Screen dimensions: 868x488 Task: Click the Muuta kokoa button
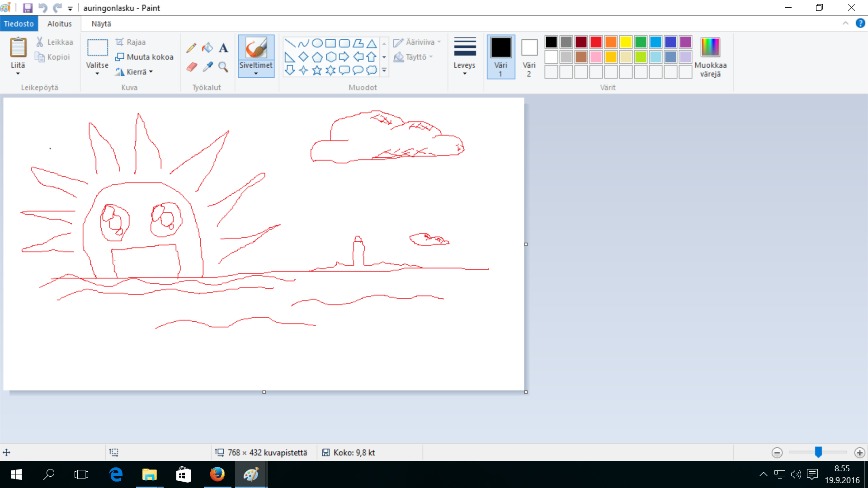(x=145, y=57)
